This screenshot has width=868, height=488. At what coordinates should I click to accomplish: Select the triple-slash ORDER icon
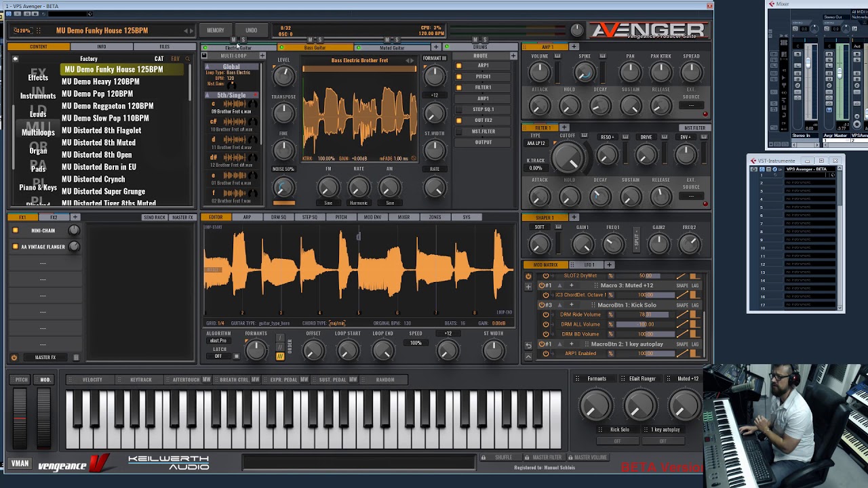[x=279, y=356]
